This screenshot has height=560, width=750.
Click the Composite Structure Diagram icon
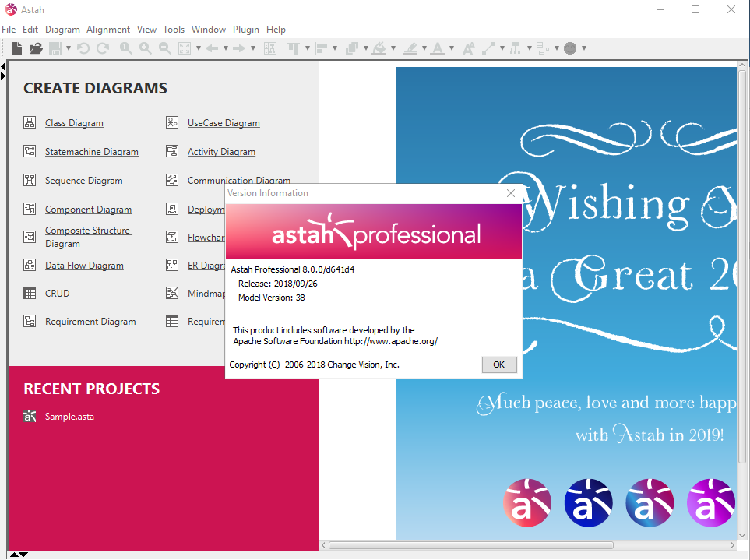pos(30,237)
